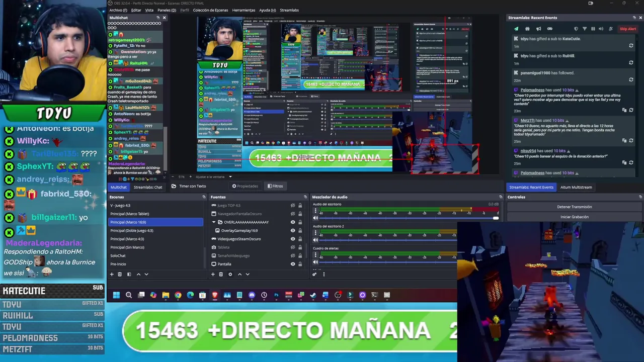Hide the OverlayGameplay16:9 source
This screenshot has width=644, height=362.
click(293, 230)
